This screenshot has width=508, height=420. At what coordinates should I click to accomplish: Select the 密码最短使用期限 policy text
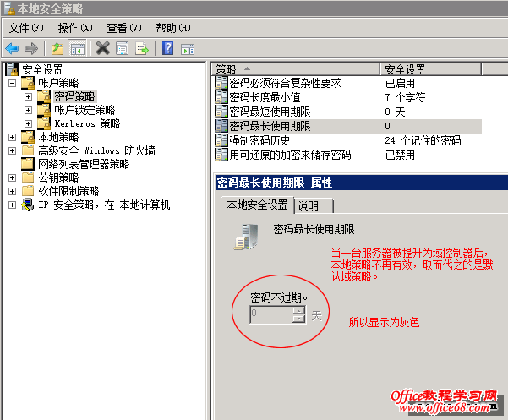pyautogui.click(x=270, y=112)
